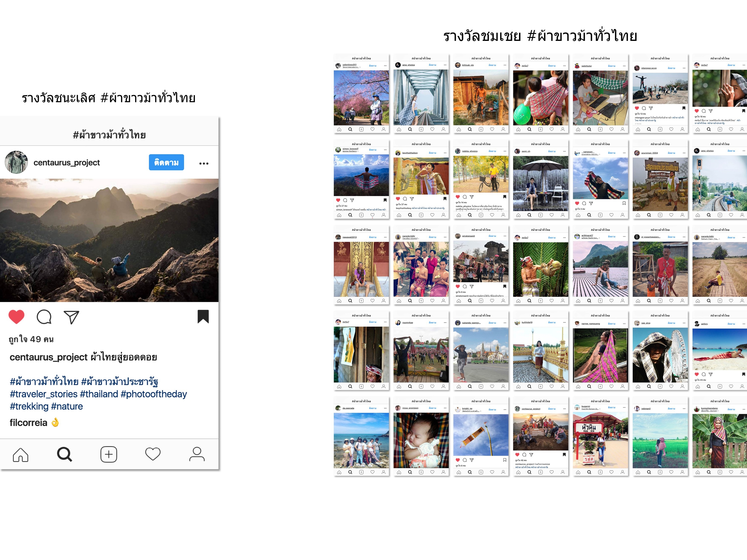This screenshot has width=747, height=560.
Task: Open Search tab in large post's bottom bar
Action: coord(64,454)
